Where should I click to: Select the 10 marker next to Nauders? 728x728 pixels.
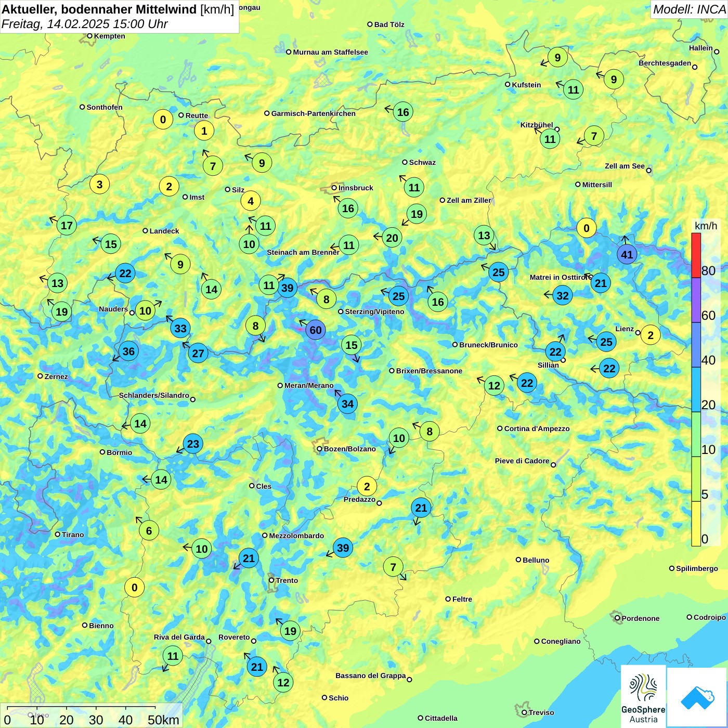145,311
